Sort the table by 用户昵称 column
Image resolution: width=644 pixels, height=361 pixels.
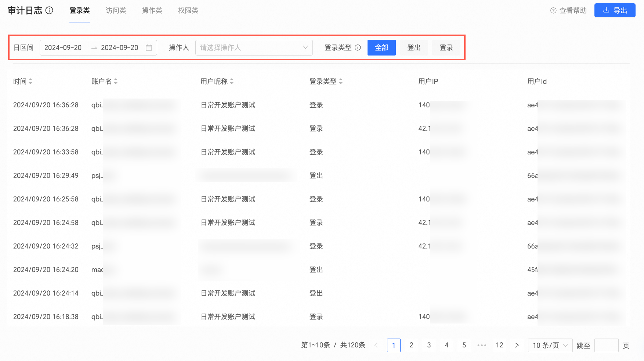(x=232, y=81)
